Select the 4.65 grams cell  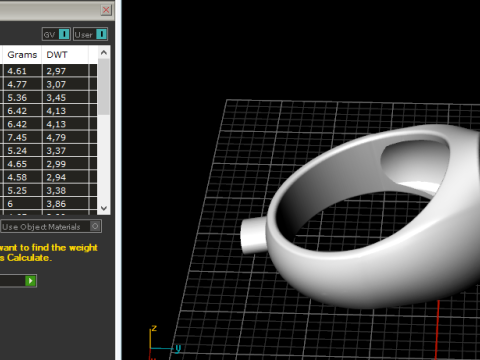tap(22, 164)
